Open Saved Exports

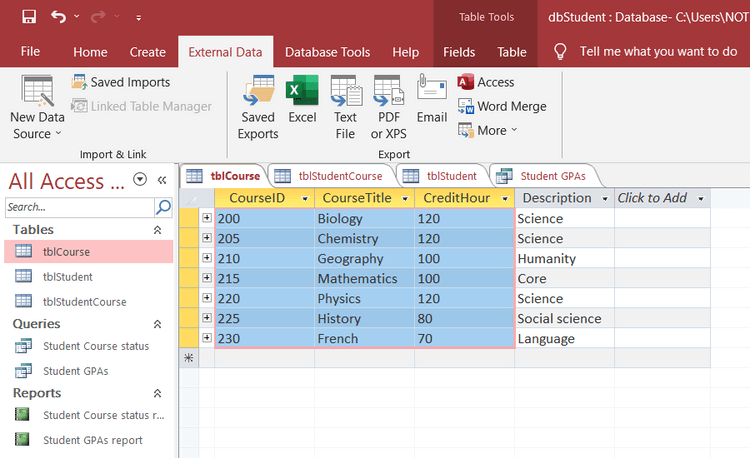click(258, 107)
